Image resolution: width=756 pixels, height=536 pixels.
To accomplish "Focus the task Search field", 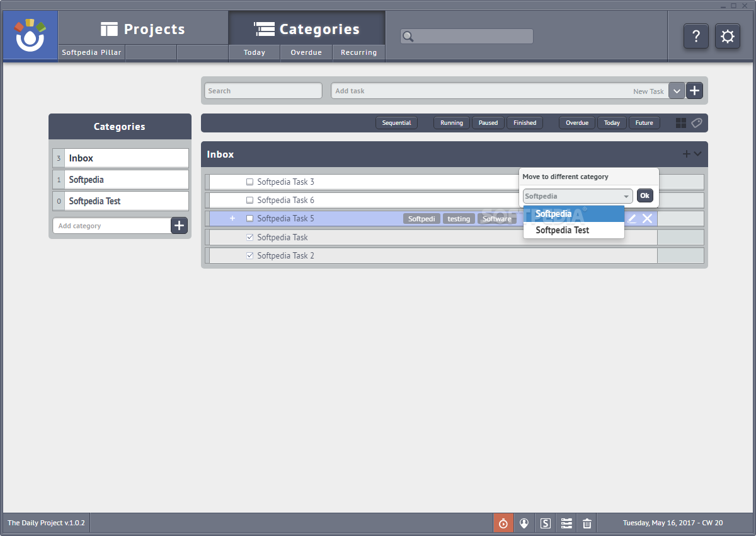I will pos(263,91).
